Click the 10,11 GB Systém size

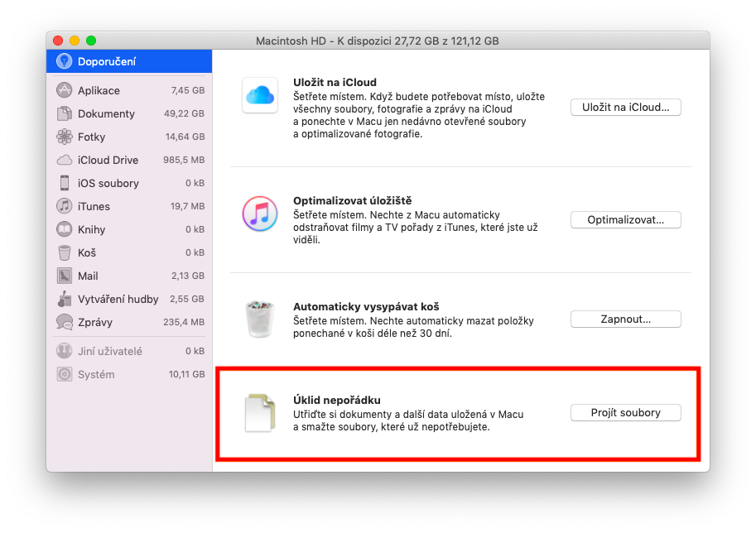pos(186,374)
